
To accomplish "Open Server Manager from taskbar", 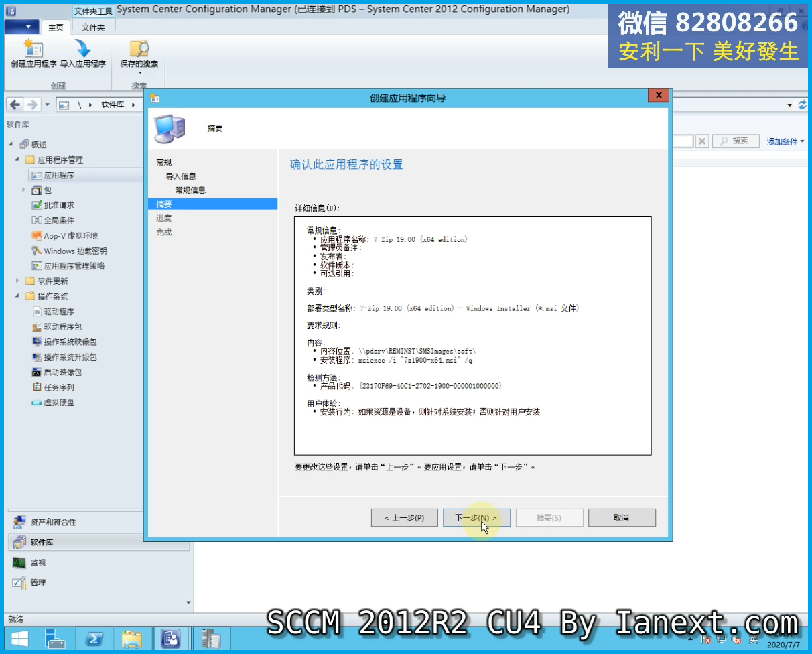I will click(x=55, y=639).
